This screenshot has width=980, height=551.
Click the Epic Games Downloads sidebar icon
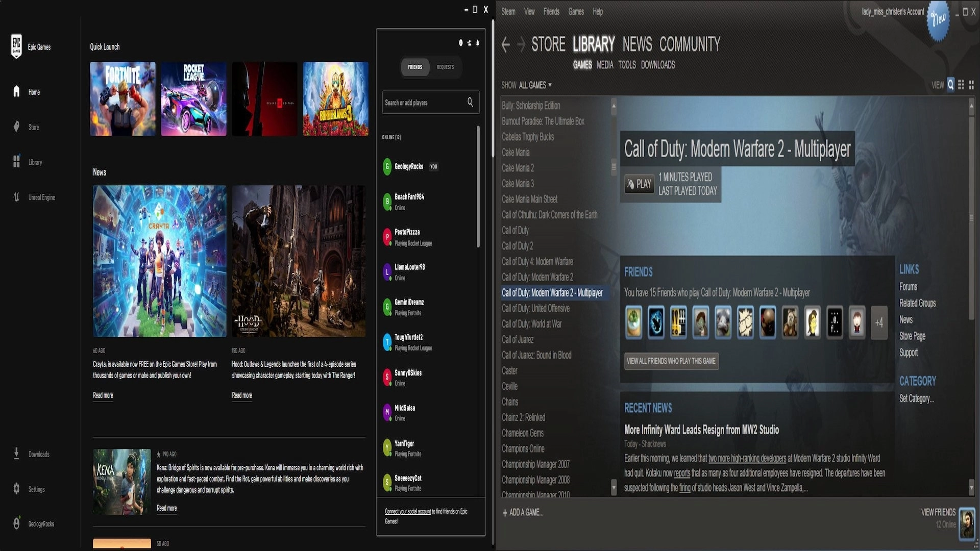click(x=17, y=455)
